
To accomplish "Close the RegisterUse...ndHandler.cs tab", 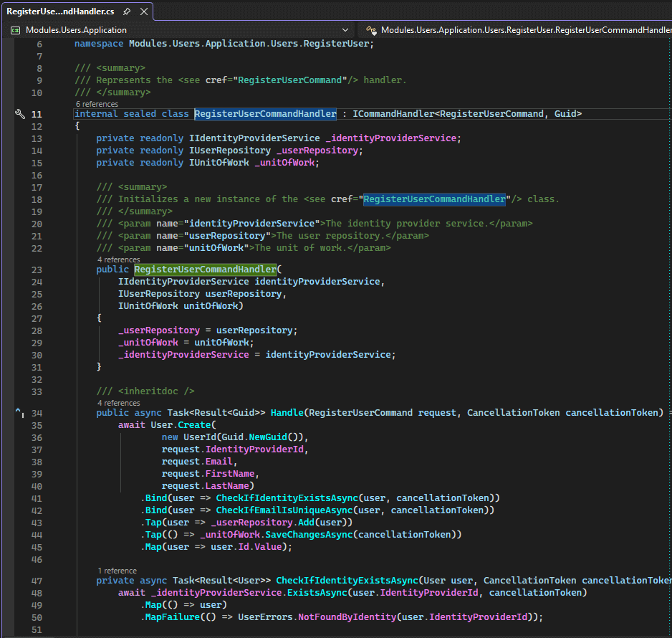I will [144, 11].
